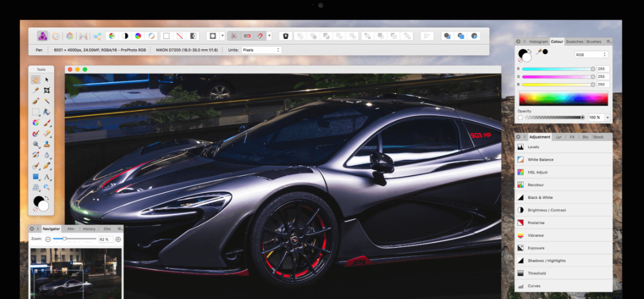Screen dimensions: 644x299
Task: Pick a colour from the spectrum bar
Action: [563, 98]
